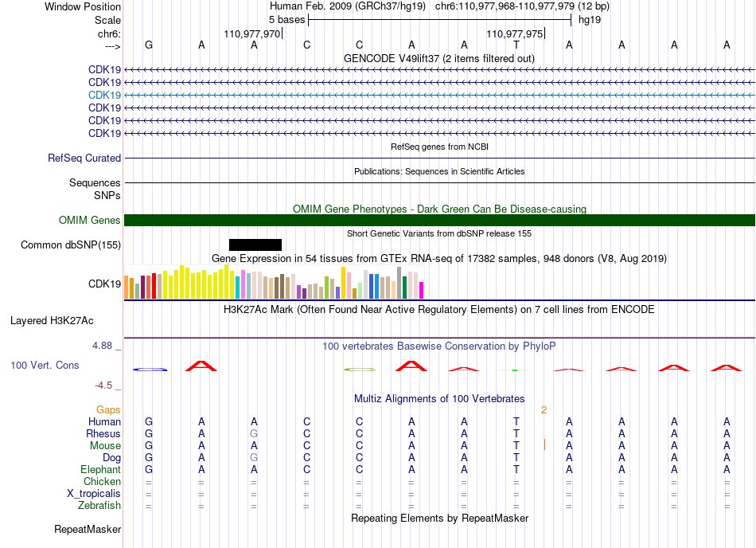Click the blue G conservation logo glyph

coord(150,370)
